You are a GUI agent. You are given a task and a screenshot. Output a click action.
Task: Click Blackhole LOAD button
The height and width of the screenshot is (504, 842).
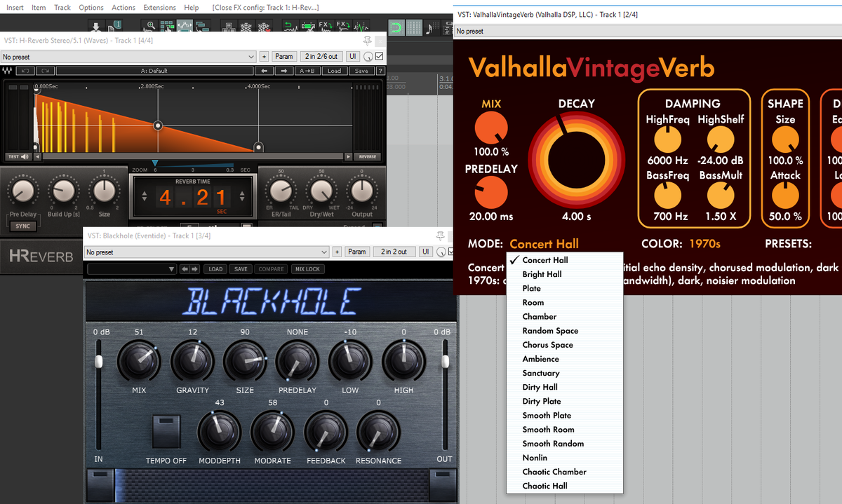[x=216, y=268]
